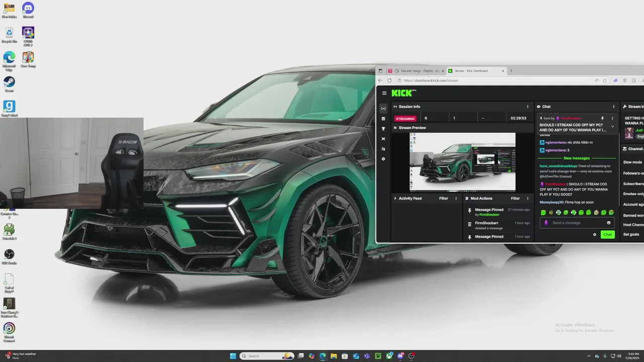
Task: Click FirmShockerr link under Message Pinned
Action: 489,215
